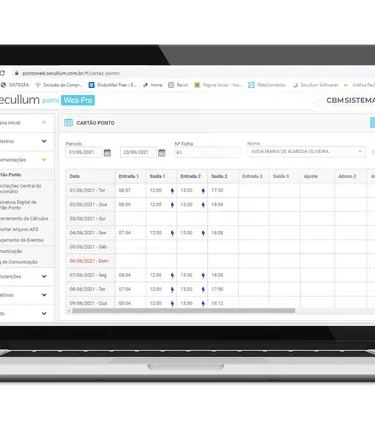Click the table scroll-left arrow

point(69,311)
